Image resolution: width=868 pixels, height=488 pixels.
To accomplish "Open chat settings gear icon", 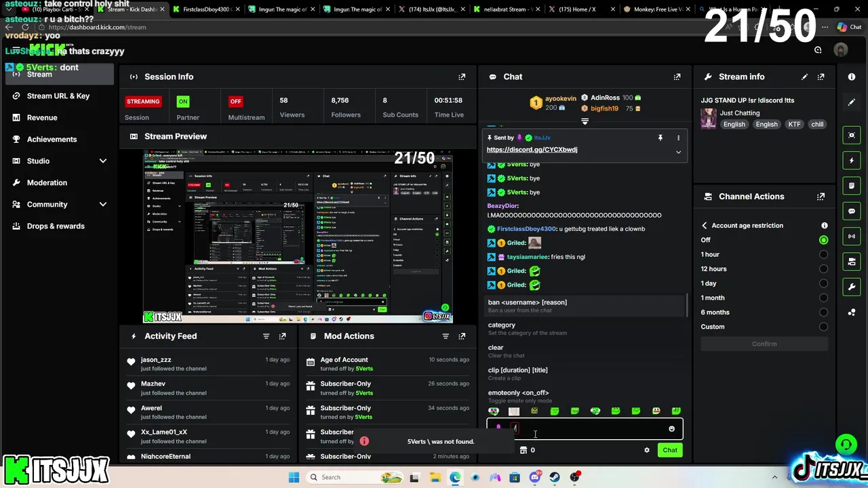I will click(x=646, y=450).
